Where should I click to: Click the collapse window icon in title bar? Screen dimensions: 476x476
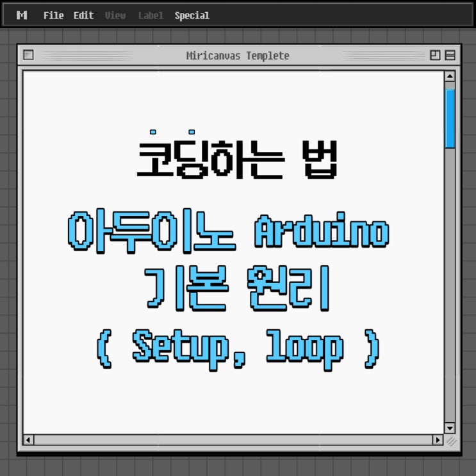point(450,55)
